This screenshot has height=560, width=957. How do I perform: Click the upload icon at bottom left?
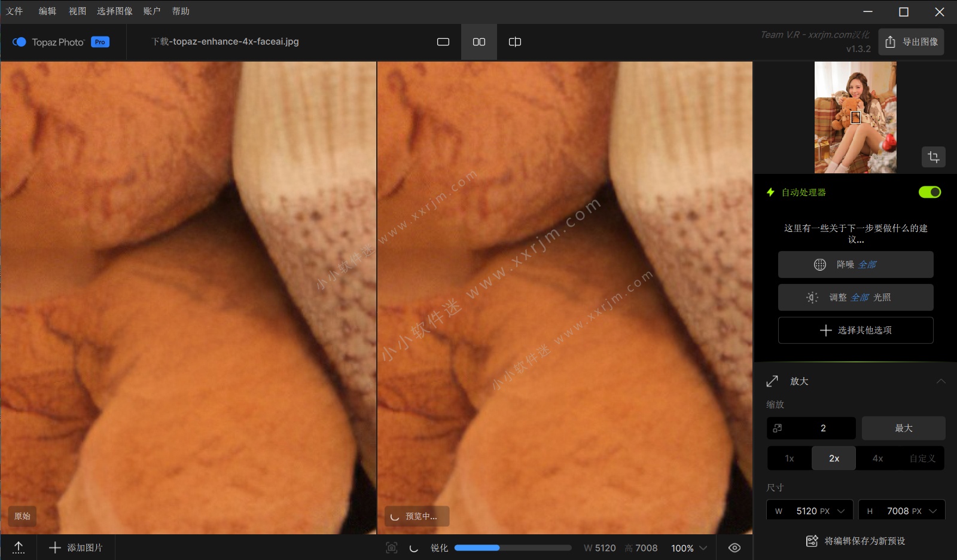pos(18,547)
